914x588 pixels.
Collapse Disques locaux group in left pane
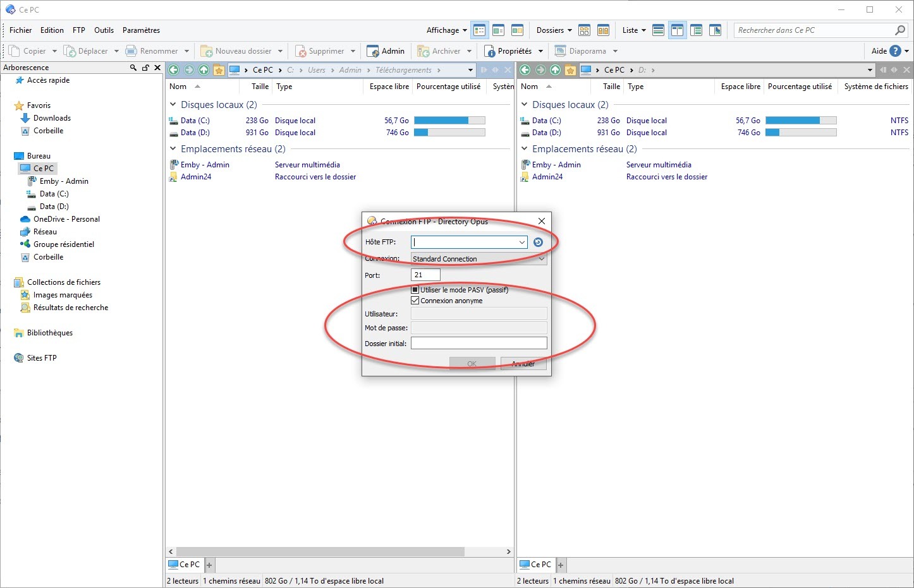[173, 105]
